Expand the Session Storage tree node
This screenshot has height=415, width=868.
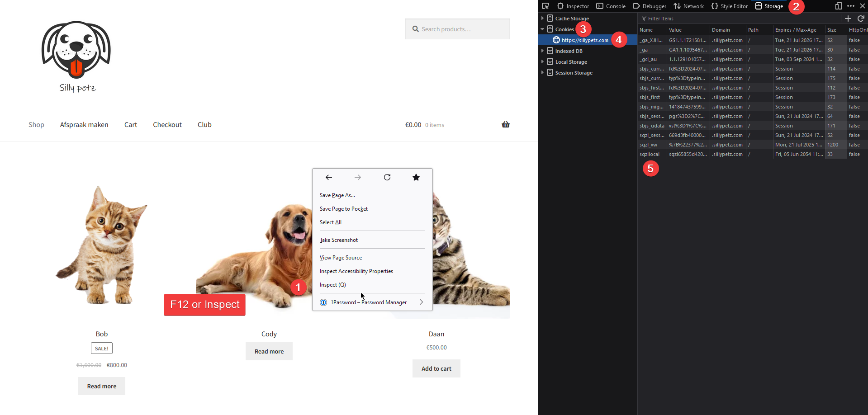click(x=542, y=72)
